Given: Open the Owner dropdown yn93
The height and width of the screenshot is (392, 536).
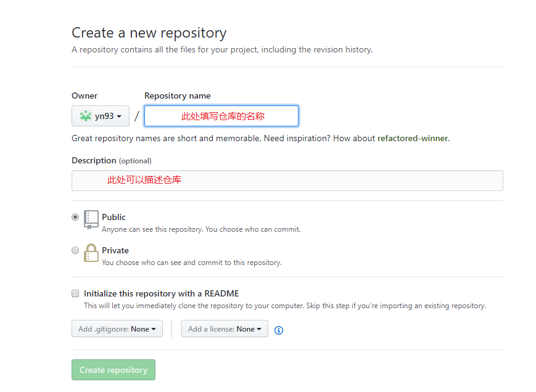Looking at the screenshot, I should 100,116.
